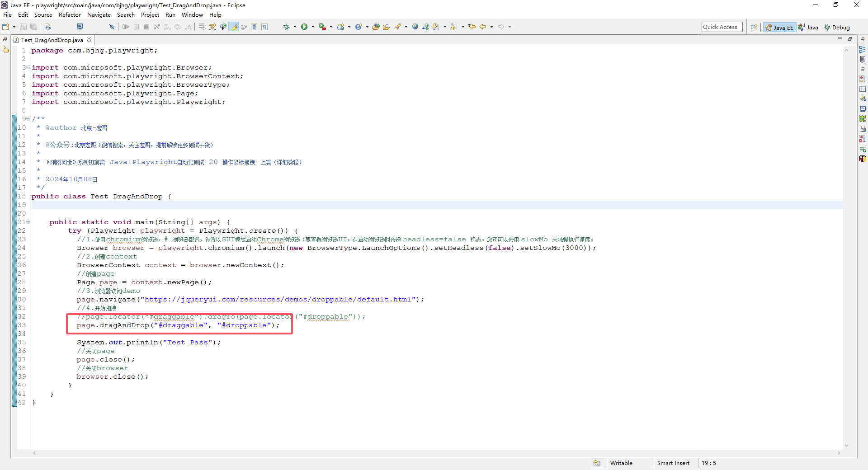Image resolution: width=868 pixels, height=470 pixels.
Task: Toggle Show Whitespace Characters pilcrow button
Action: tap(264, 27)
